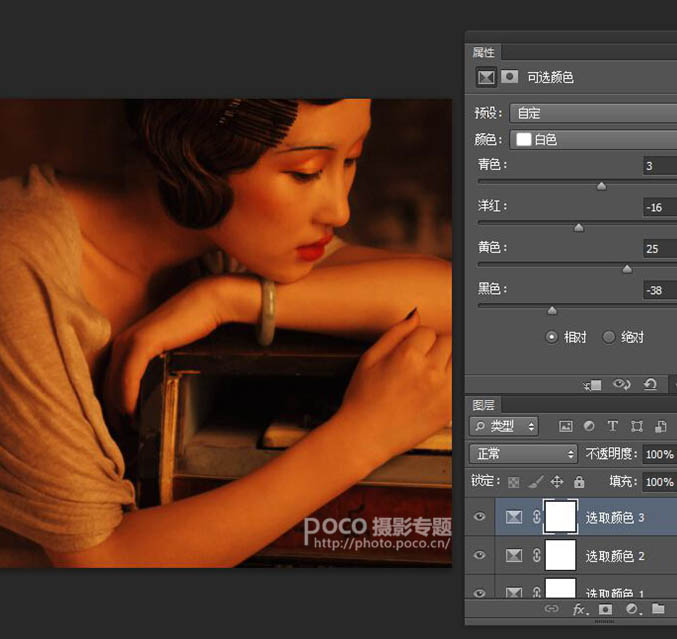Toggle visibility of 选取颜色 2 layer

tap(480, 555)
